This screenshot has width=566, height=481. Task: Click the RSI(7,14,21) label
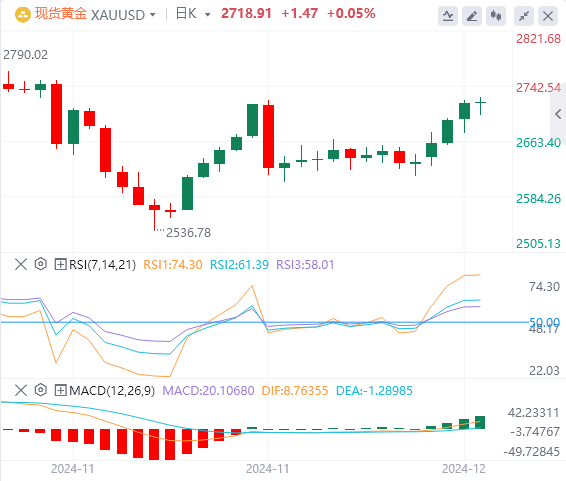103,264
